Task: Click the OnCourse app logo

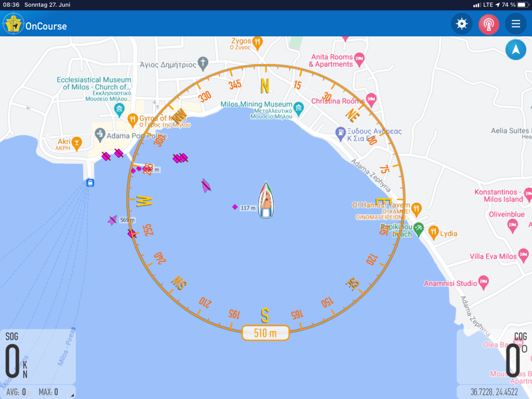Action: coord(14,24)
